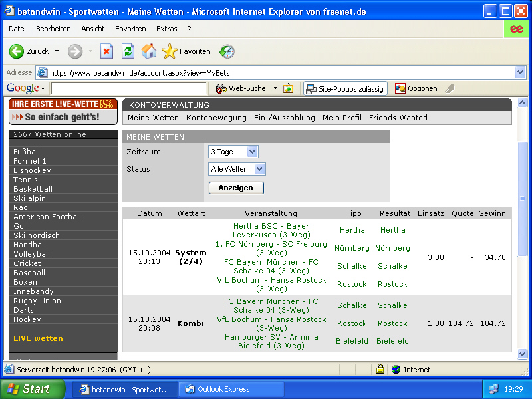Click the highlighter pen icon in Google toolbar
The height and width of the screenshot is (399, 532).
pos(450,89)
